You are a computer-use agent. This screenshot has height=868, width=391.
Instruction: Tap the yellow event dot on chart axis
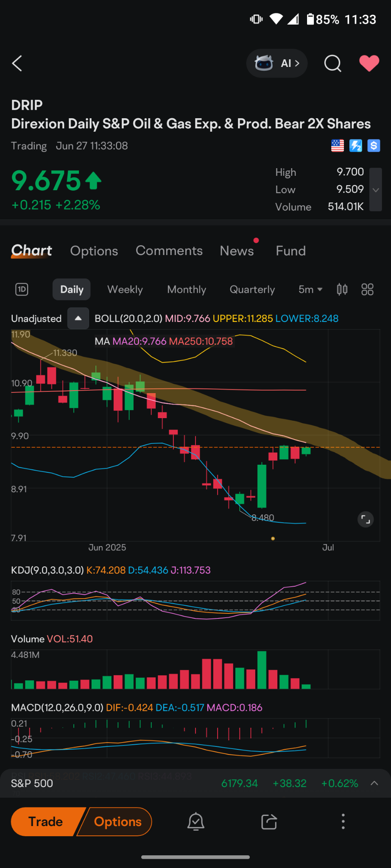(273, 538)
